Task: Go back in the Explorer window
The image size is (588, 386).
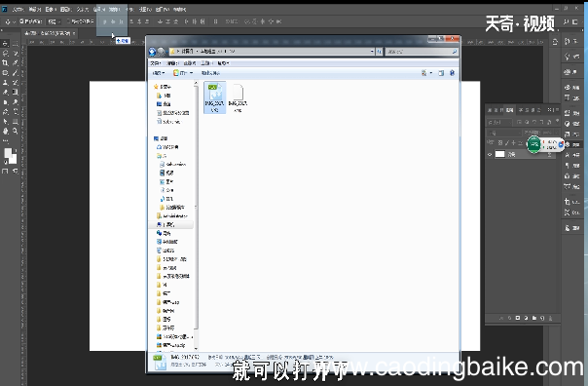Action: coord(152,52)
